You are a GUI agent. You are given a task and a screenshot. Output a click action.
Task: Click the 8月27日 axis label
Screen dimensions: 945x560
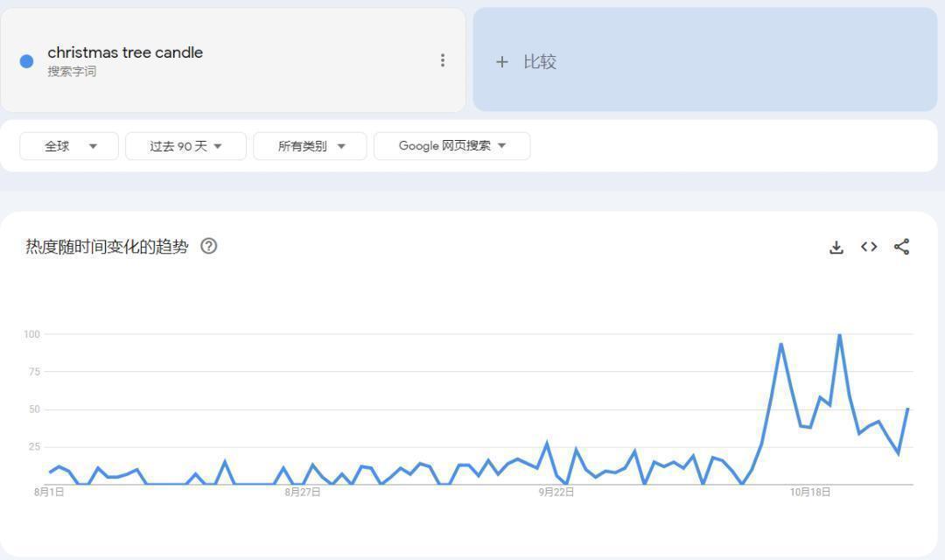[x=303, y=492]
